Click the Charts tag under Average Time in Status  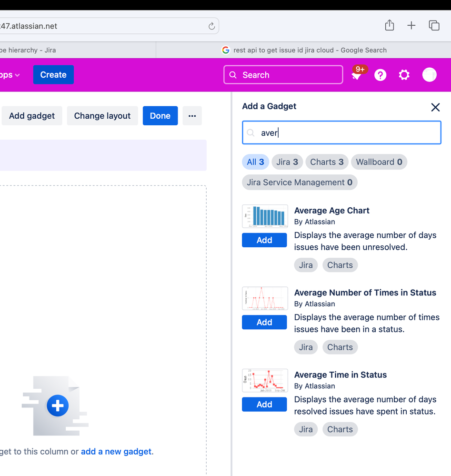tap(340, 429)
